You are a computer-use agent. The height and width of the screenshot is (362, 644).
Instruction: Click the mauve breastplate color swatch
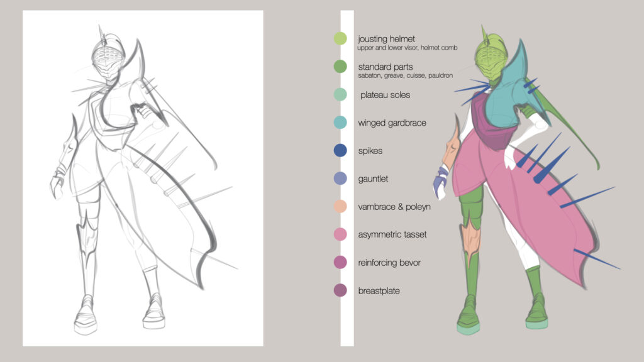[340, 290]
